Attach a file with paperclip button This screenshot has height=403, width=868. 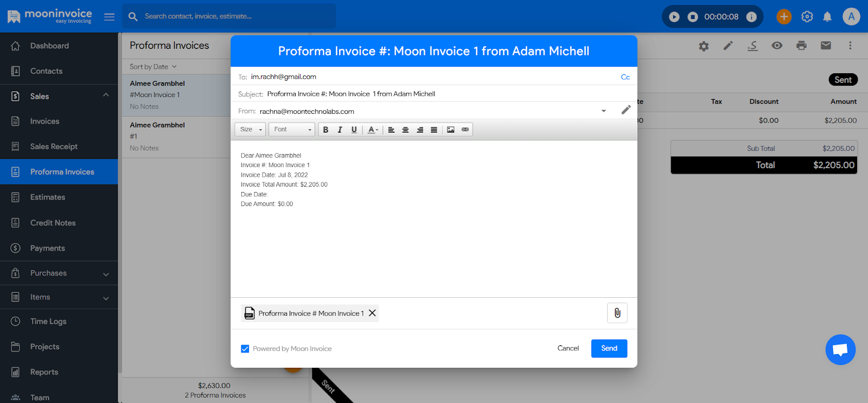pyautogui.click(x=617, y=313)
